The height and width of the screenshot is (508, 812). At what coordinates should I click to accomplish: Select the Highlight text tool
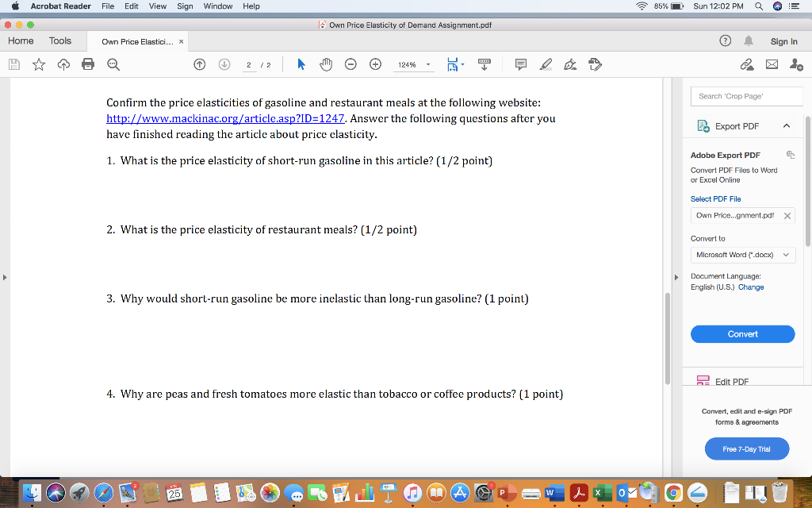[x=546, y=64]
